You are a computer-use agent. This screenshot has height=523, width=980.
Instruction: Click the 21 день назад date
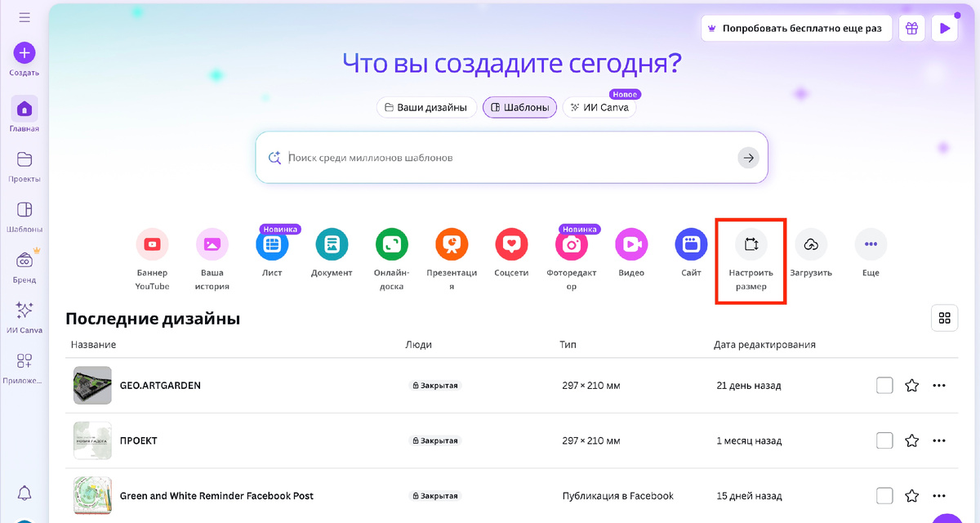(749, 385)
